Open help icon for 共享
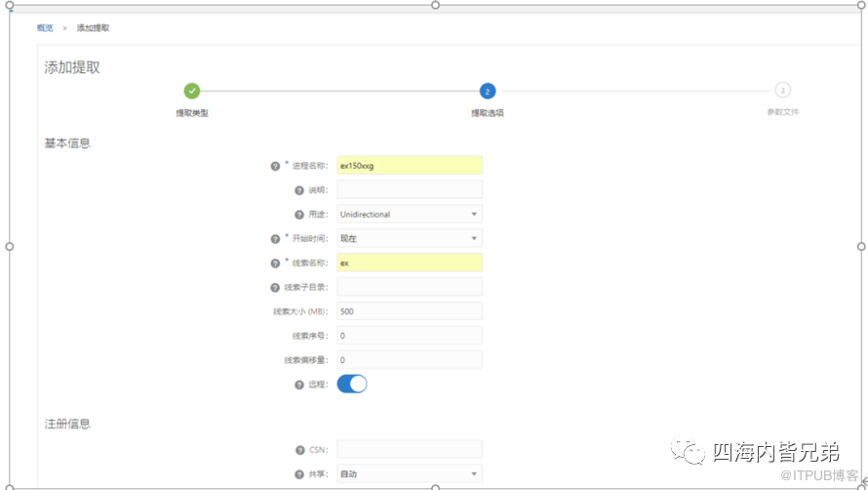 299,474
